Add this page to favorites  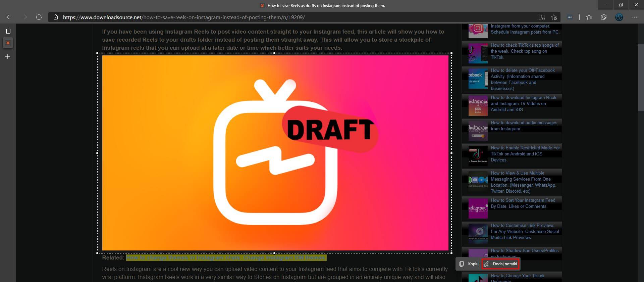click(x=554, y=17)
